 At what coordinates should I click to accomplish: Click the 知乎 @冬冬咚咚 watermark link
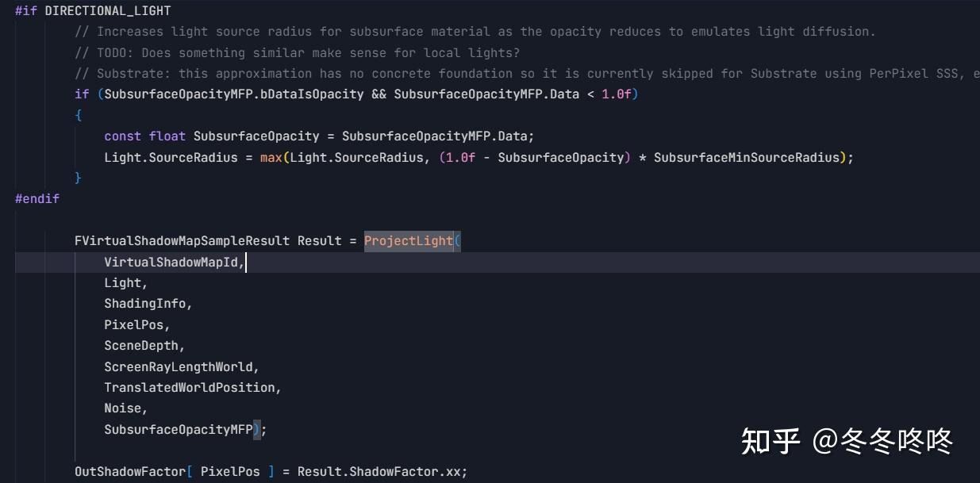click(846, 442)
